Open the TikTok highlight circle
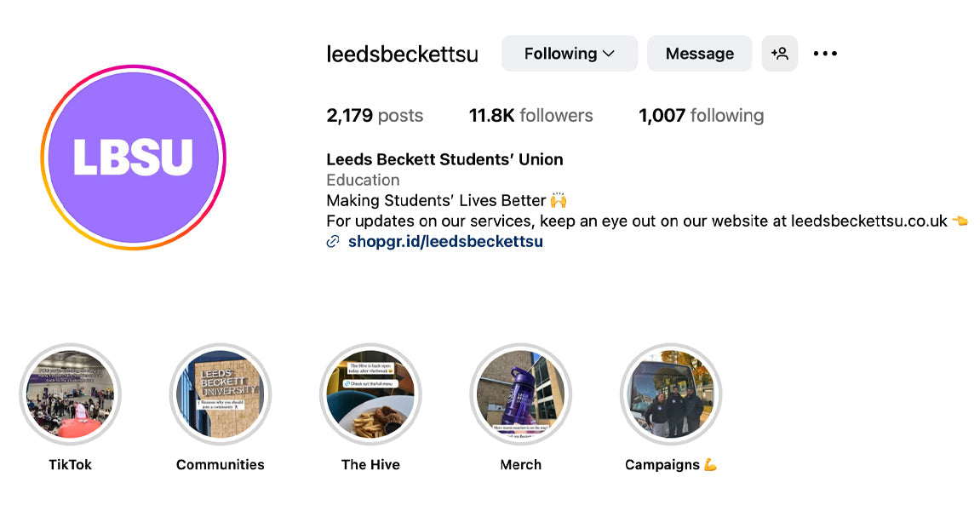980x517 pixels. (70, 394)
